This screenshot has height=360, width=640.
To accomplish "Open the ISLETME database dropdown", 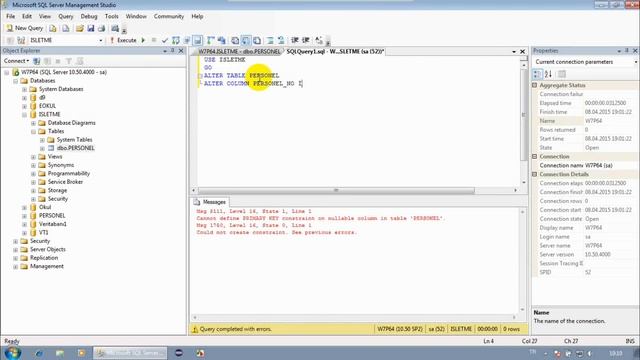I will 100,40.
